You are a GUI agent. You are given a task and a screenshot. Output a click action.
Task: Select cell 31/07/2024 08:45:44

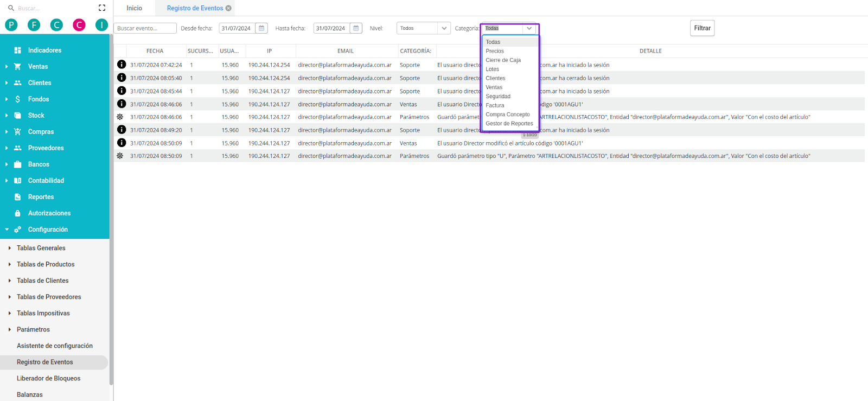[x=156, y=91]
